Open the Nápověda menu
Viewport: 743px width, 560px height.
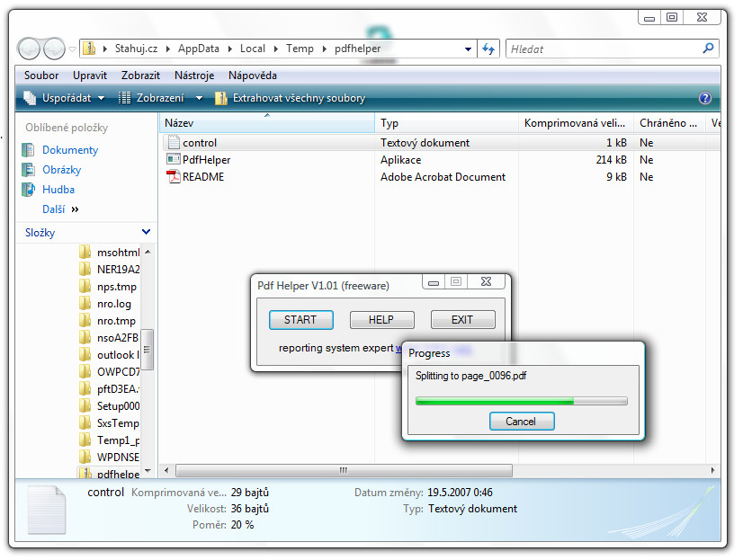pos(253,76)
